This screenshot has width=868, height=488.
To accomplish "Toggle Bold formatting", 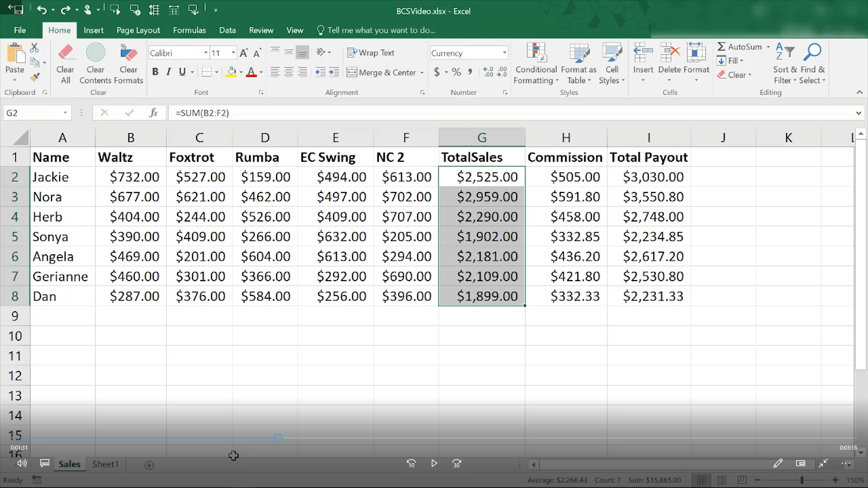I will coord(155,72).
